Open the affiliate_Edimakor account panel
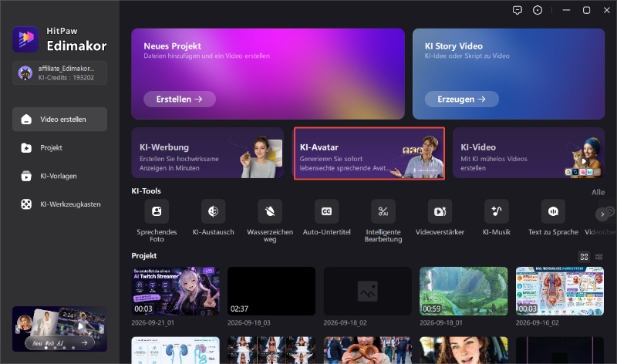This screenshot has width=617, height=364. pyautogui.click(x=60, y=72)
